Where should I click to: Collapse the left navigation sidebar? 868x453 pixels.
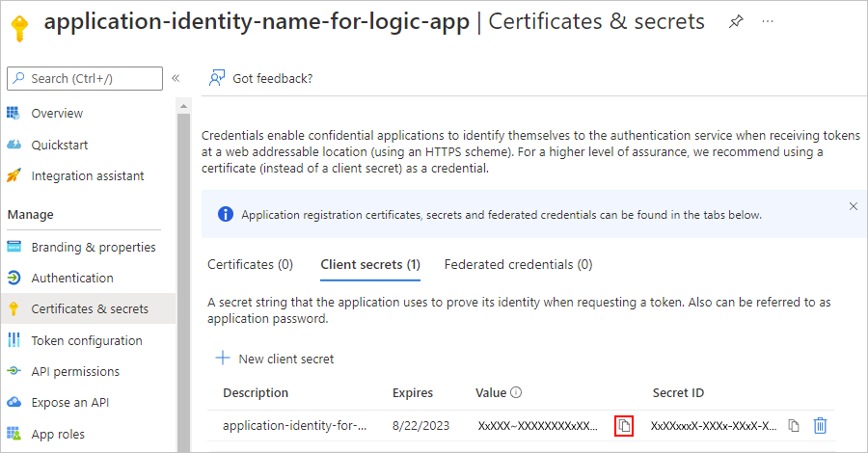point(176,78)
